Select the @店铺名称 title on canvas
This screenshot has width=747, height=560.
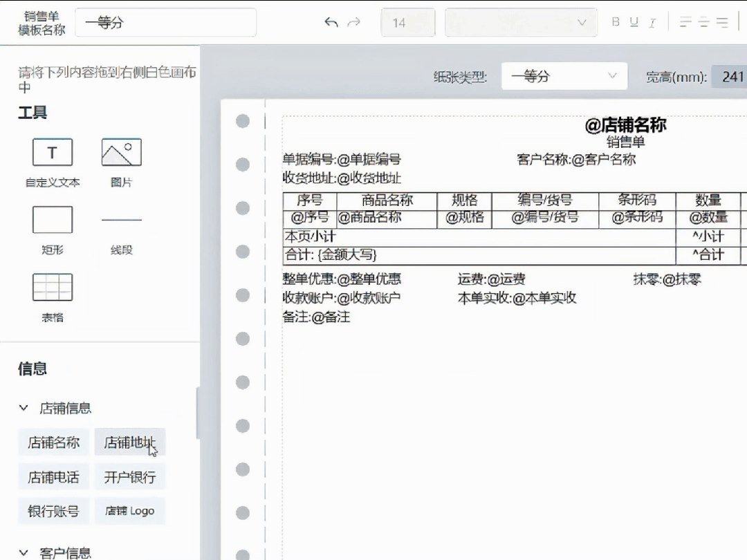(625, 125)
